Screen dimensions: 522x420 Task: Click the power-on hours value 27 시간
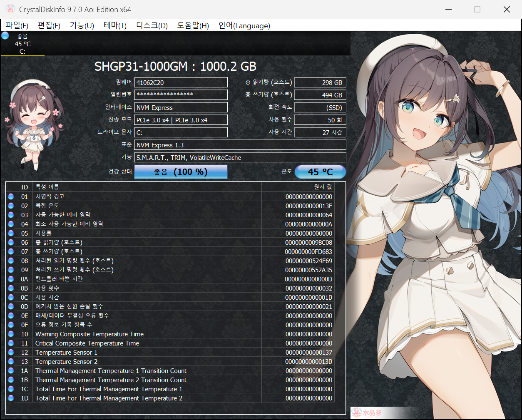(320, 132)
